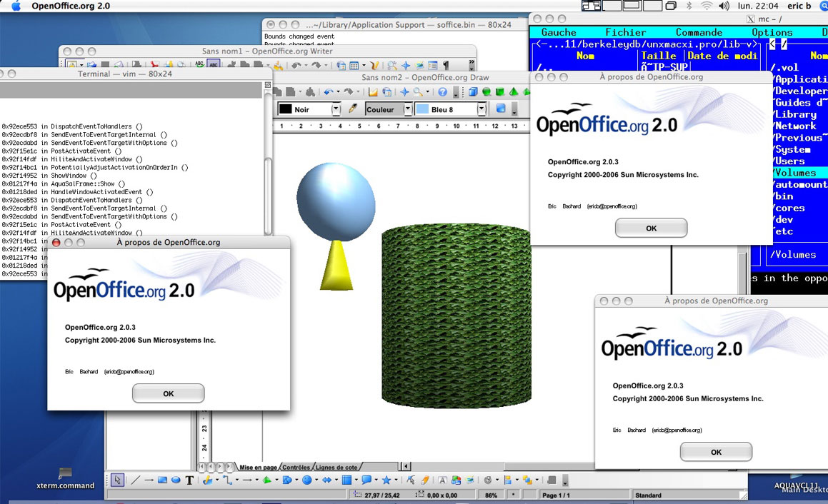The width and height of the screenshot is (828, 504).
Task: Click the Help question-mark icon in Draw
Action: pyautogui.click(x=442, y=92)
